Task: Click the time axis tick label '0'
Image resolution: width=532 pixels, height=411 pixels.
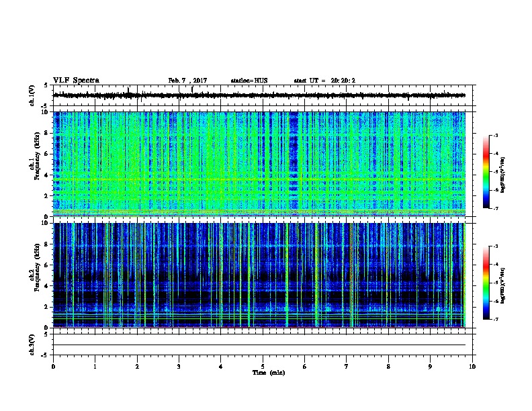Action: tap(53, 367)
